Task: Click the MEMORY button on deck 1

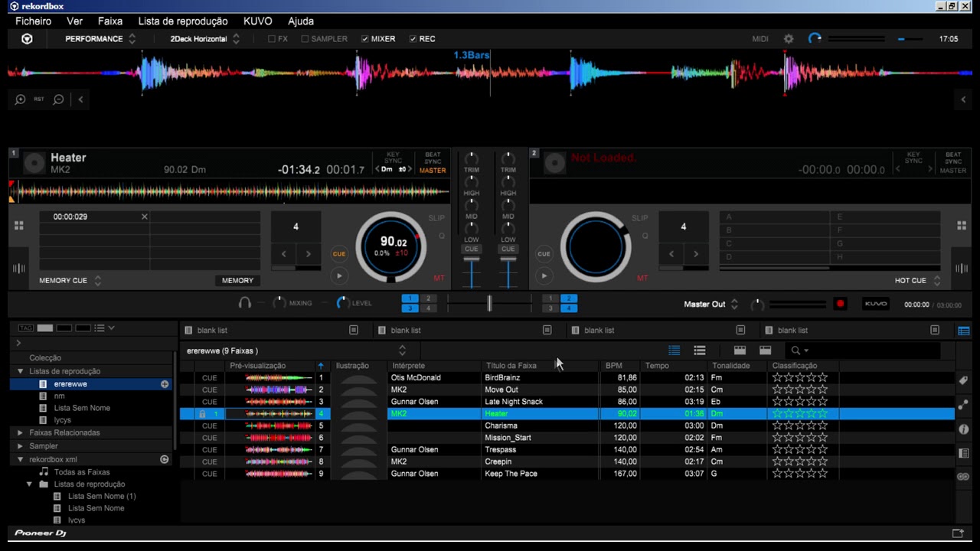Action: 237,281
